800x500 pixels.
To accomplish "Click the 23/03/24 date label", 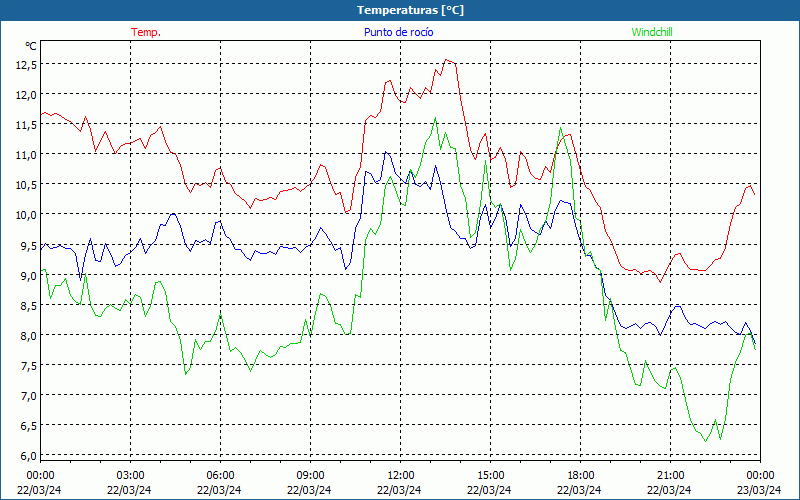I will pyautogui.click(x=759, y=490).
